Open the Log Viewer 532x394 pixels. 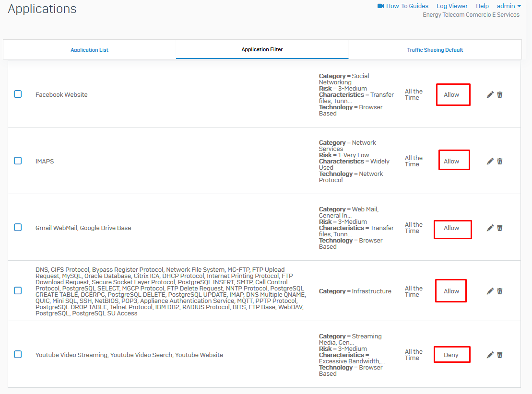click(452, 6)
